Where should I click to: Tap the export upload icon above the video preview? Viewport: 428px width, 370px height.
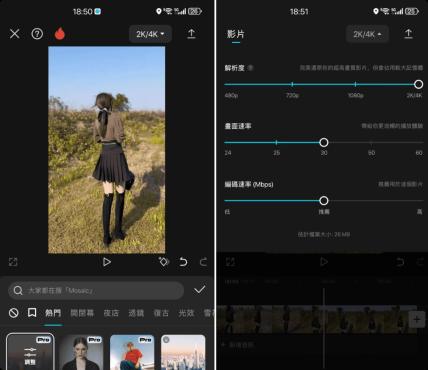pos(191,34)
